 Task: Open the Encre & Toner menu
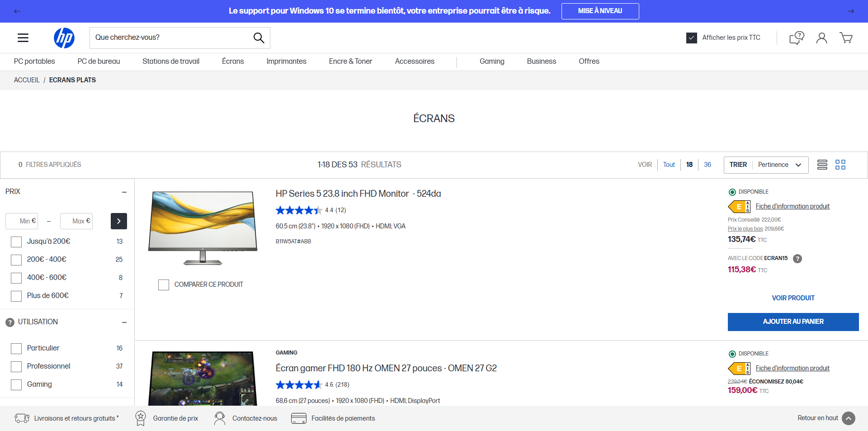tap(350, 62)
